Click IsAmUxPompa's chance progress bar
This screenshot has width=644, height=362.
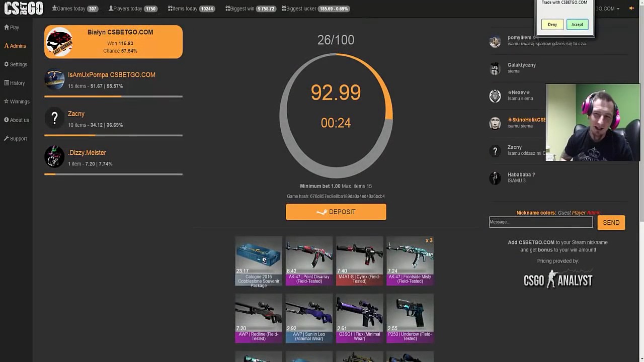(x=113, y=97)
